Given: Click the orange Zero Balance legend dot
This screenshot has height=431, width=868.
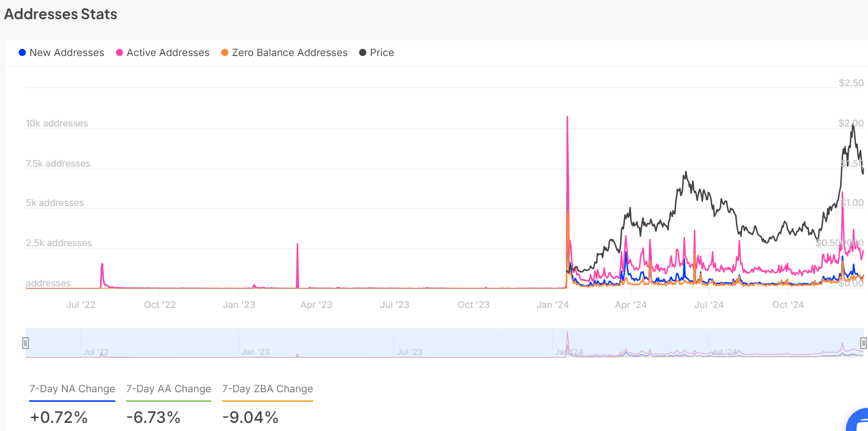Looking at the screenshot, I should 225,53.
